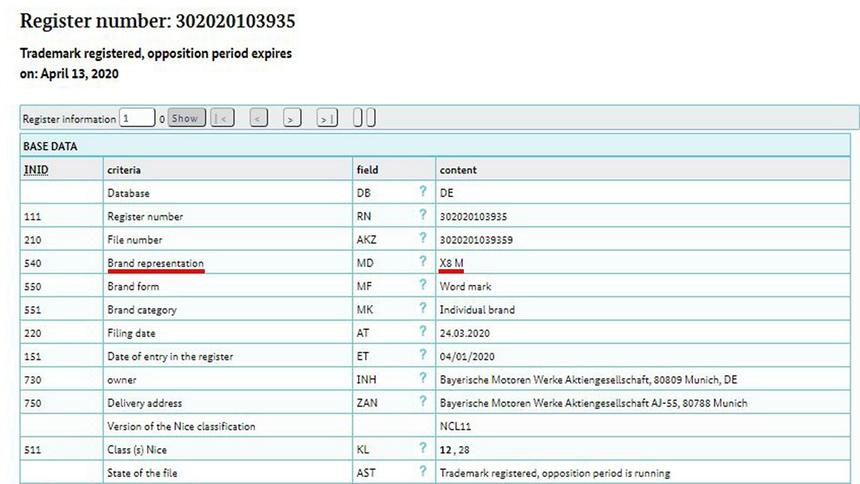Open Nice class 28 link

[x=464, y=450]
